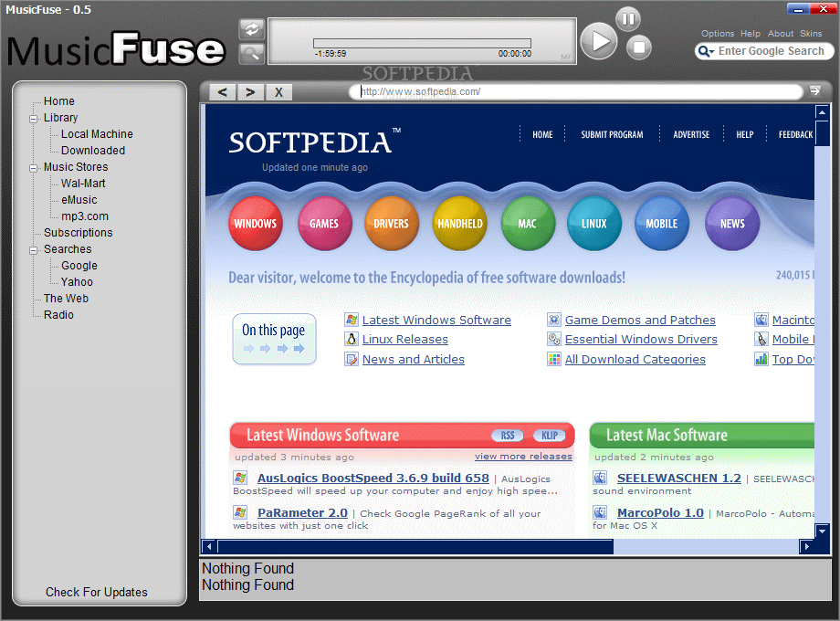Stop page loading with the X button

pos(278,92)
